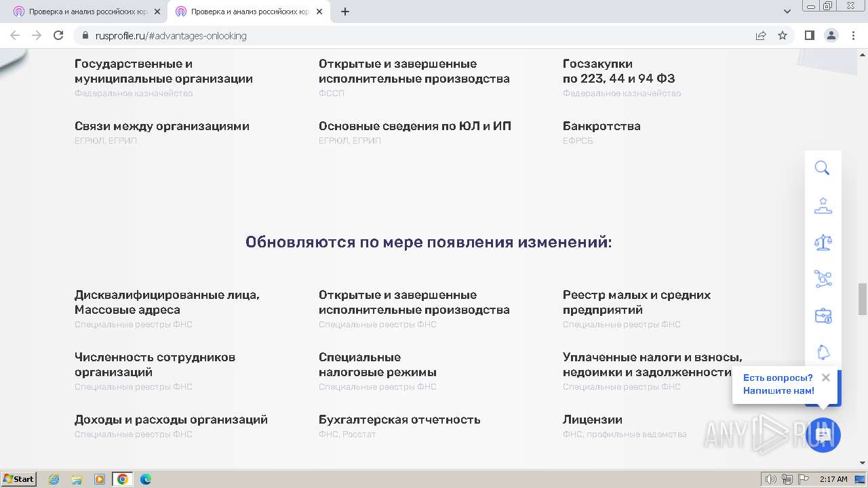
Task: Close the second active tab
Action: coord(319,12)
